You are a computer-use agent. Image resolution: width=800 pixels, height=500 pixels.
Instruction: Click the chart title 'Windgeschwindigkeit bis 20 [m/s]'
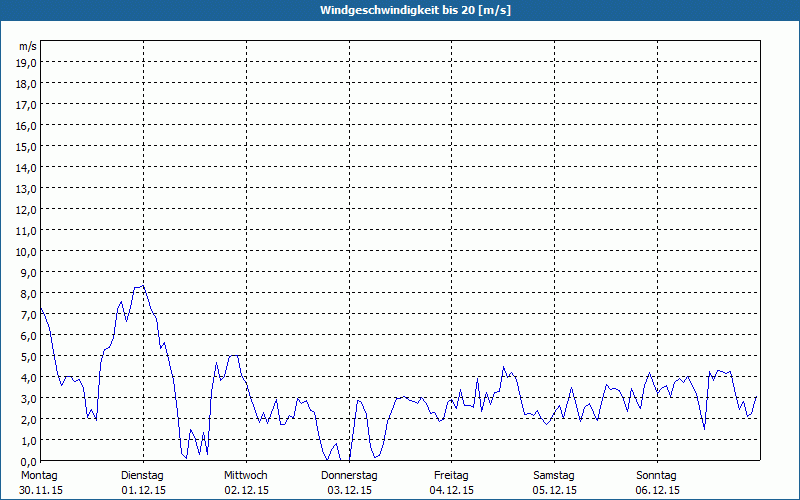(x=415, y=10)
